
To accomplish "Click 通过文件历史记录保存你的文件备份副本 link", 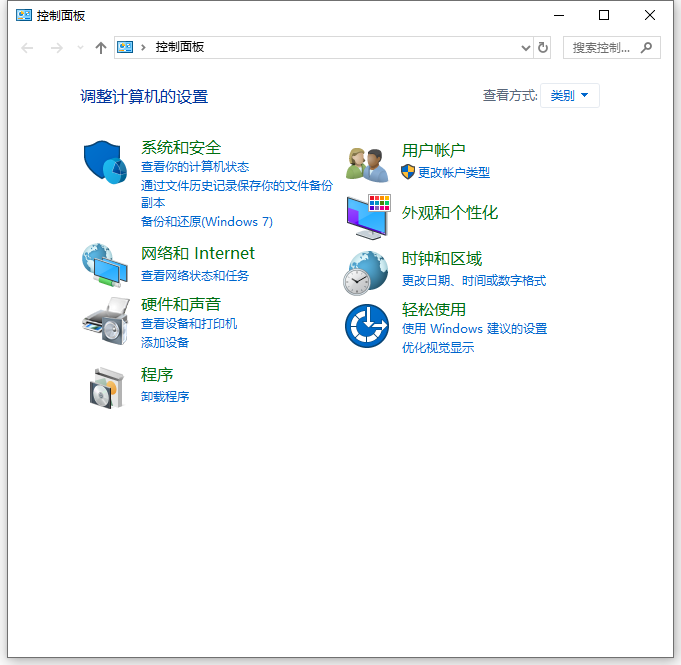I will pos(236,194).
